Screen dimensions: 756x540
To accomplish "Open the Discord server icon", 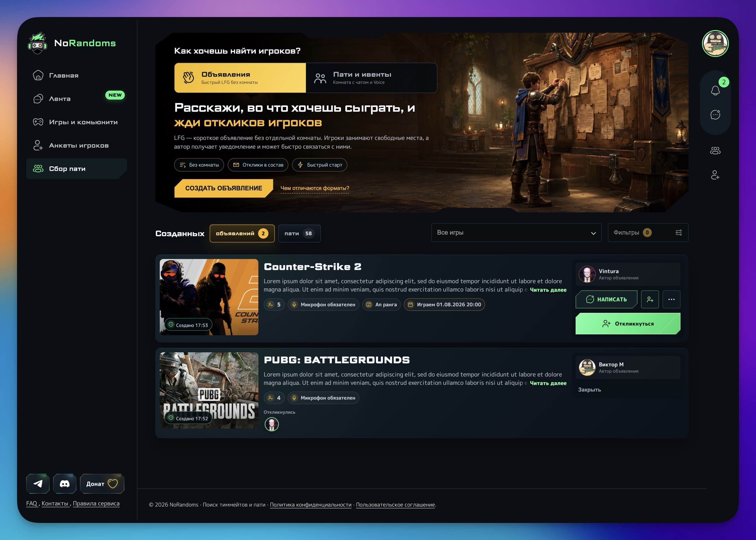I will [x=65, y=483].
